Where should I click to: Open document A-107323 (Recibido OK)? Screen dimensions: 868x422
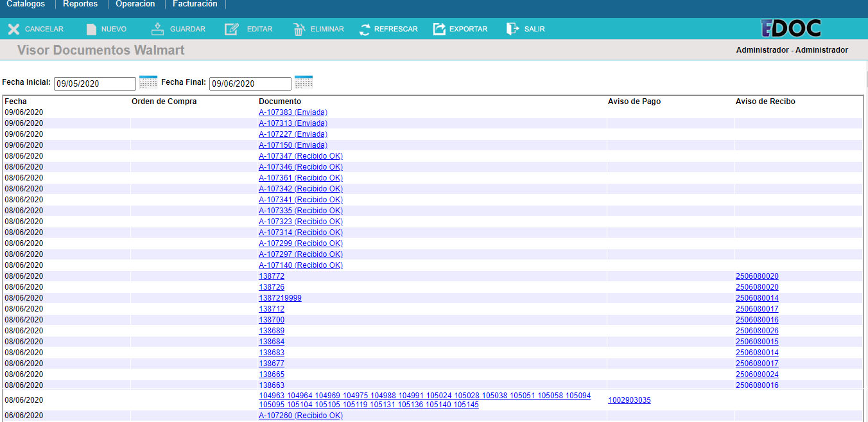(300, 222)
